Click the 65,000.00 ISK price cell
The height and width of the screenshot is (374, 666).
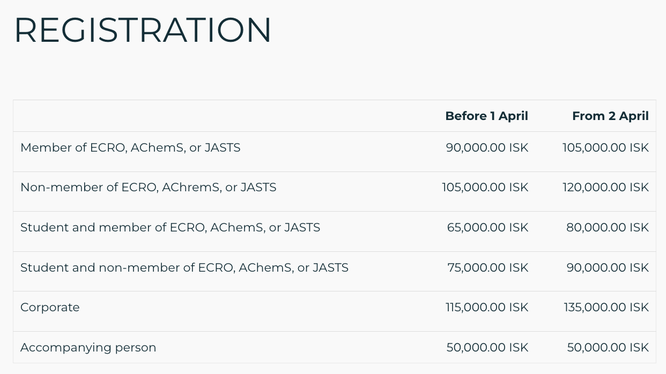tap(487, 228)
